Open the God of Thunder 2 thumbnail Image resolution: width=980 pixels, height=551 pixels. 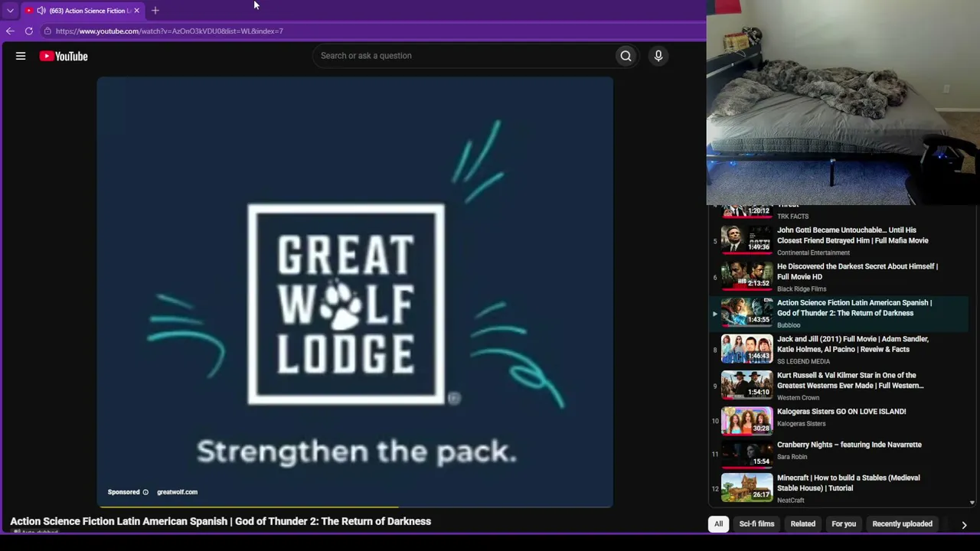(746, 311)
